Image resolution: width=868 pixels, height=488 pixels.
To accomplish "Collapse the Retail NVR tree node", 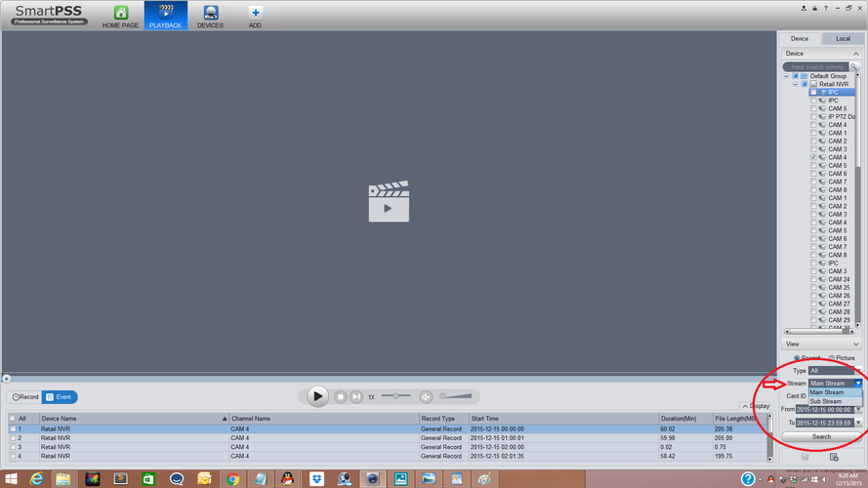I will (795, 84).
